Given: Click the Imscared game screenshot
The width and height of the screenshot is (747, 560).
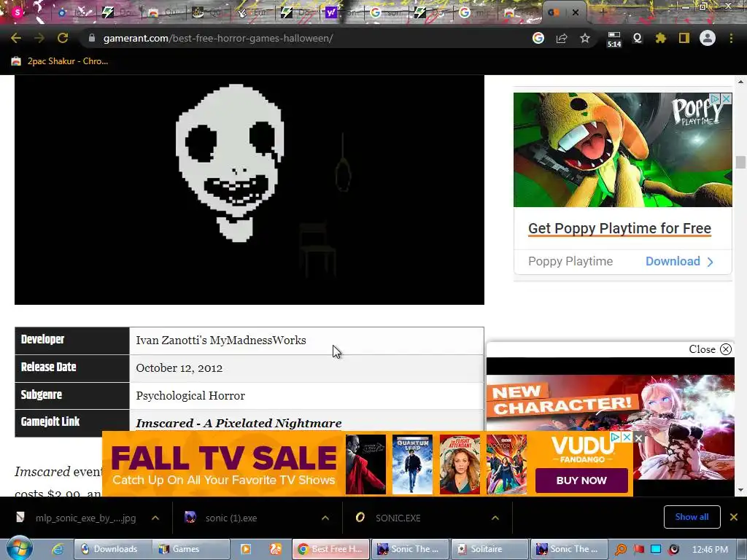Looking at the screenshot, I should [249, 190].
